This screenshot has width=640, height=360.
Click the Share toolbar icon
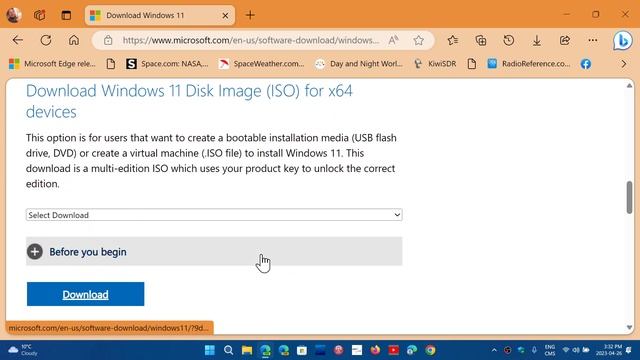coord(565,40)
